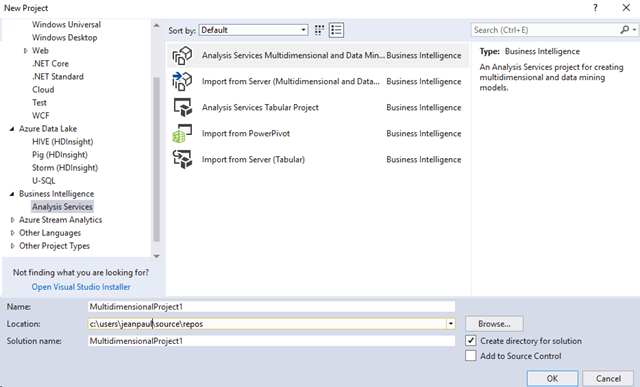Click the Import from Server (Tabular) icon

(182, 160)
